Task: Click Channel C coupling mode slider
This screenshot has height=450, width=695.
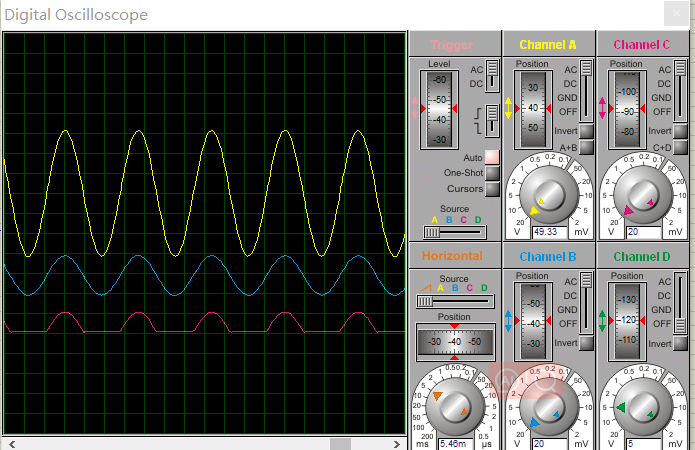Action: pos(680,91)
